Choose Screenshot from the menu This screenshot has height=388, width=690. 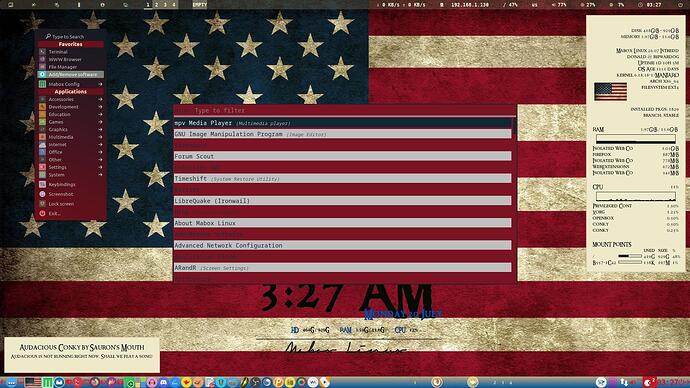pyautogui.click(x=70, y=194)
